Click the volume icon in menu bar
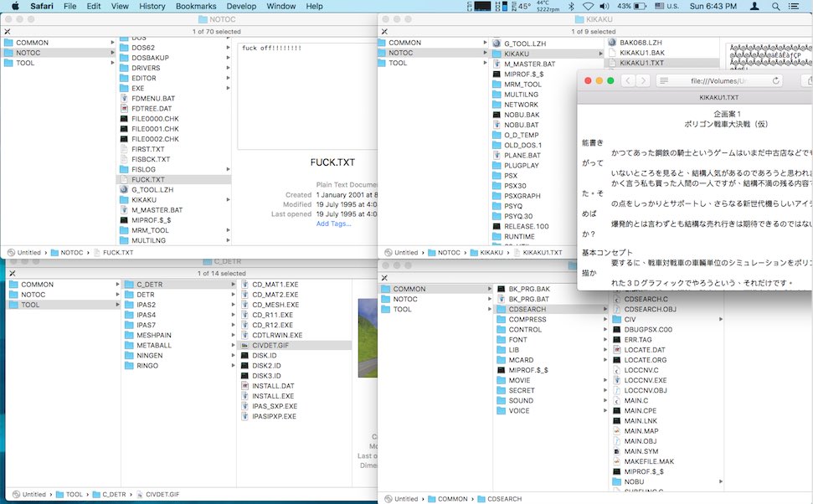 (x=605, y=6)
